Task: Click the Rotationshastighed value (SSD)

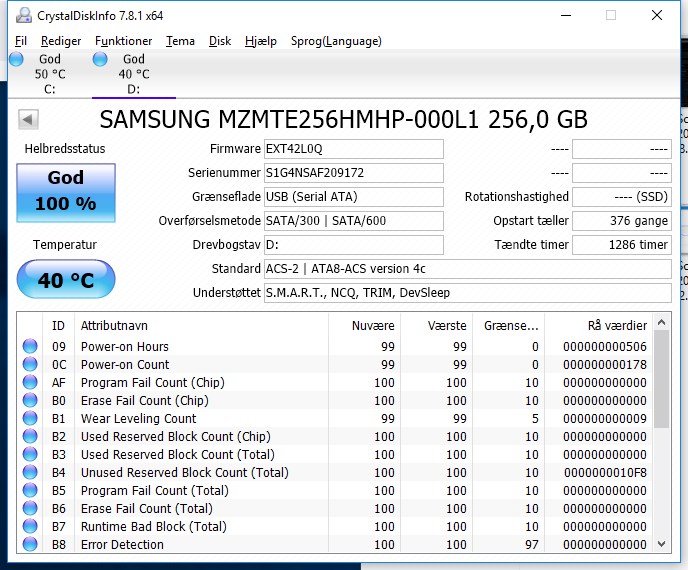Action: point(622,197)
